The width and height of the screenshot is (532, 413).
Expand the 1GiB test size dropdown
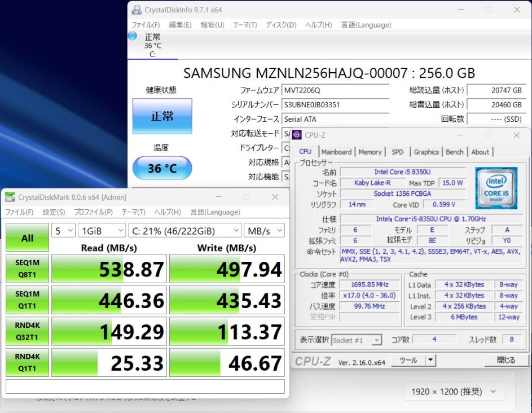click(x=102, y=230)
